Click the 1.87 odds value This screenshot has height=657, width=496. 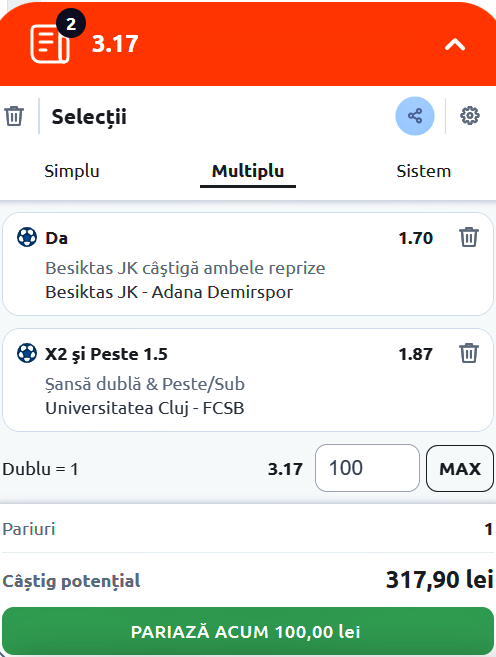[416, 354]
